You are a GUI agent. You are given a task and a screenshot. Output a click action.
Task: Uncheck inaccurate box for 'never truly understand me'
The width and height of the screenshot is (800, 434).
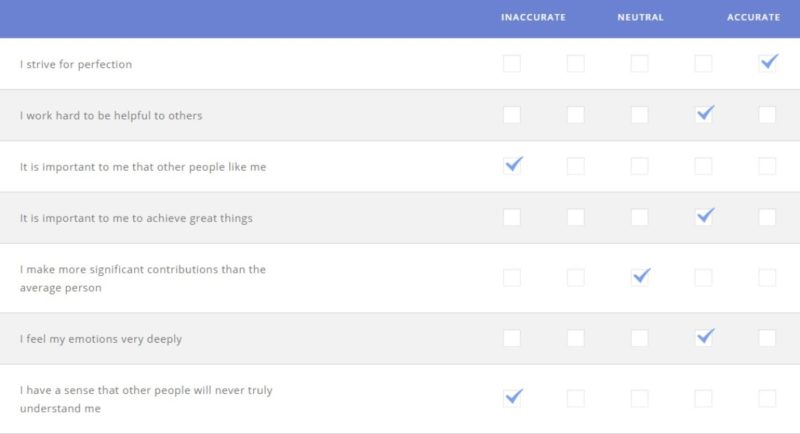(x=512, y=398)
